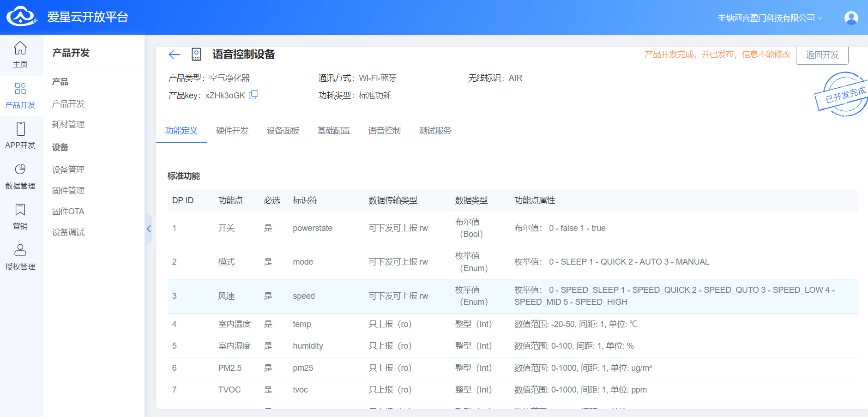Click the 数据传输类型 column header
This screenshot has height=417, width=868.
point(393,200)
